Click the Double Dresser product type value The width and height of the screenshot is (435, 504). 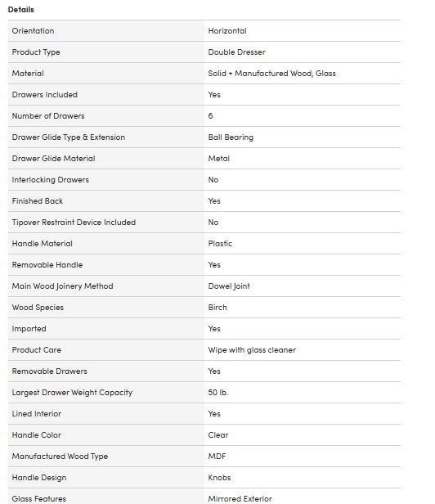point(237,52)
